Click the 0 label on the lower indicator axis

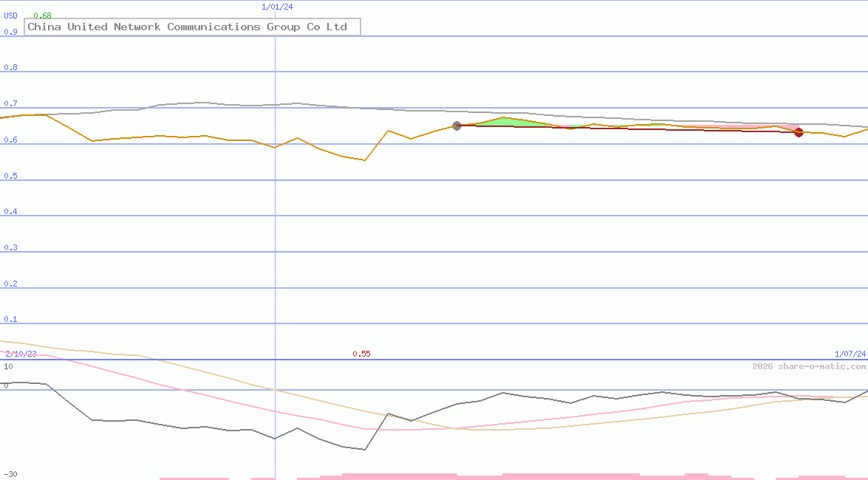point(6,386)
